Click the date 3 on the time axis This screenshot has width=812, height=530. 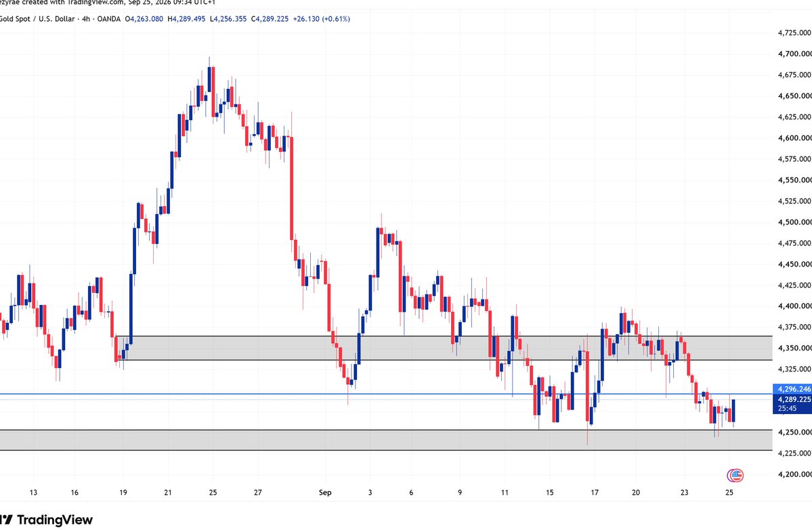tap(370, 492)
